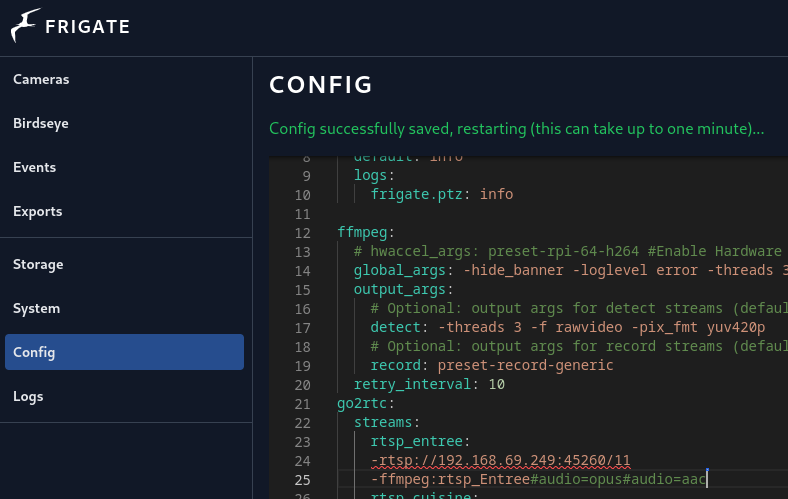Click the ffmpeg:rtsp_Entree line 25
The height and width of the screenshot is (499, 788).
(x=538, y=479)
